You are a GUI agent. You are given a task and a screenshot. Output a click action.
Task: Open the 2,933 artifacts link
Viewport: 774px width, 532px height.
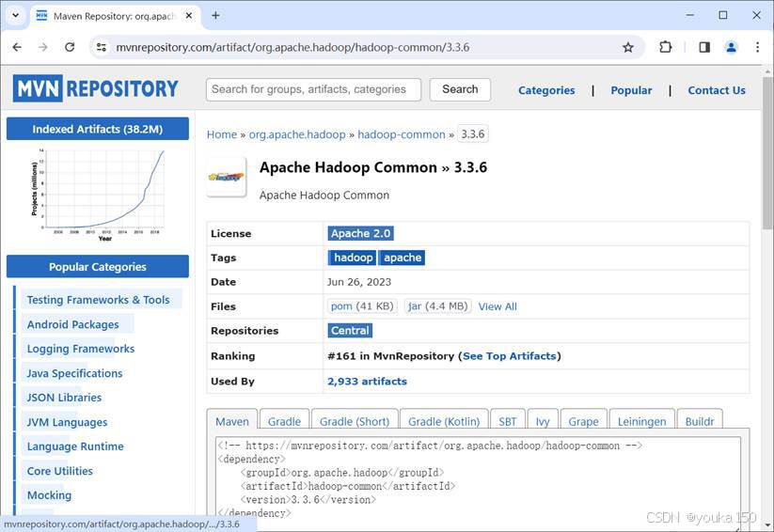coord(368,381)
